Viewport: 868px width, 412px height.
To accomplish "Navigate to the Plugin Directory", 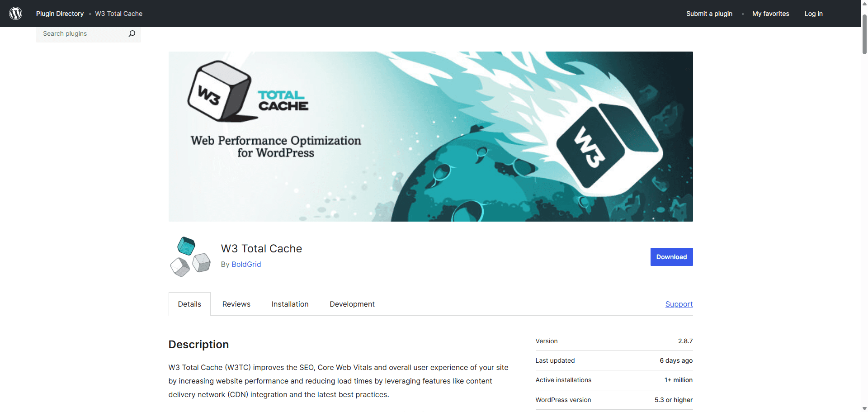I will tap(59, 14).
